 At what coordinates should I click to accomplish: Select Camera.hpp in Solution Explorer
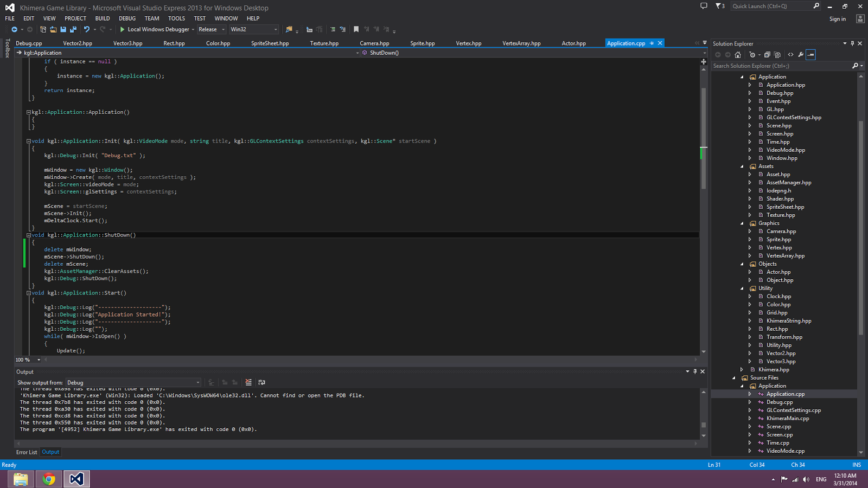point(781,232)
